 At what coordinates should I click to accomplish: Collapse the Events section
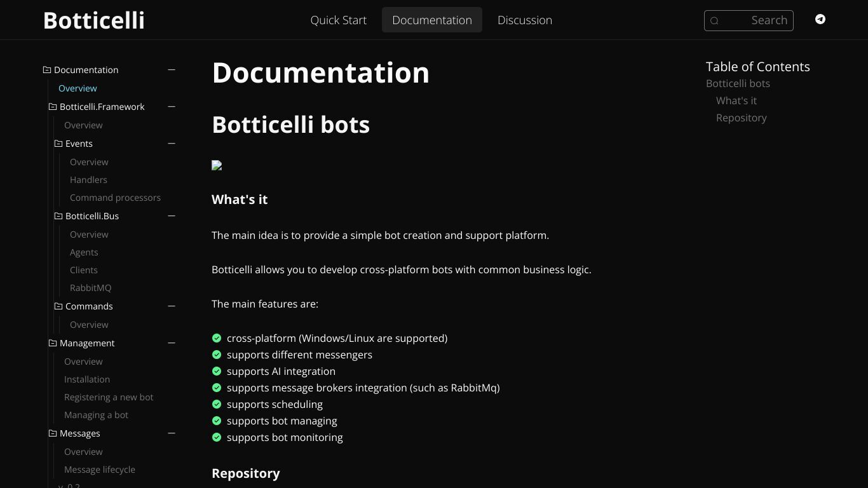point(172,144)
